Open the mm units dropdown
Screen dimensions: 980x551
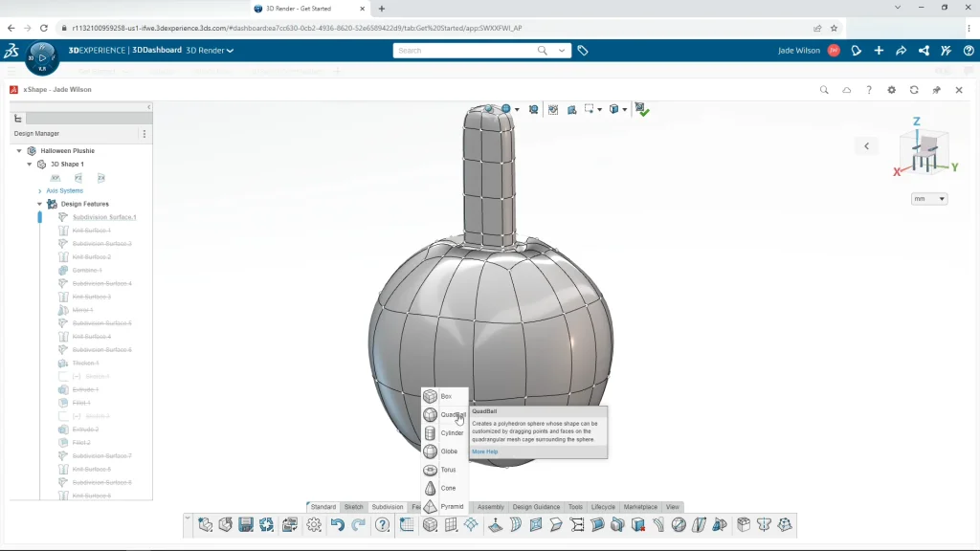pyautogui.click(x=929, y=199)
